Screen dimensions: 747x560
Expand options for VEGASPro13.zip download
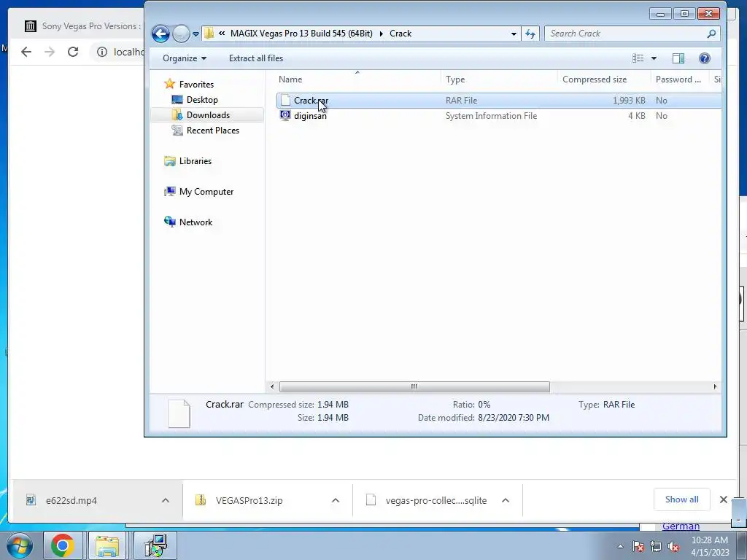pos(336,500)
